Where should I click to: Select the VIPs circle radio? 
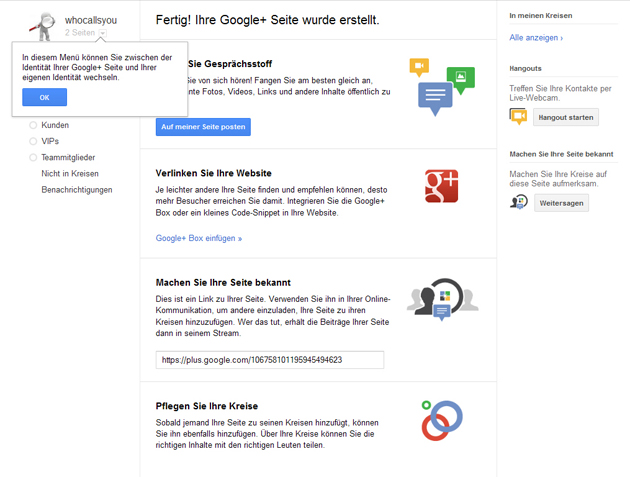33,141
